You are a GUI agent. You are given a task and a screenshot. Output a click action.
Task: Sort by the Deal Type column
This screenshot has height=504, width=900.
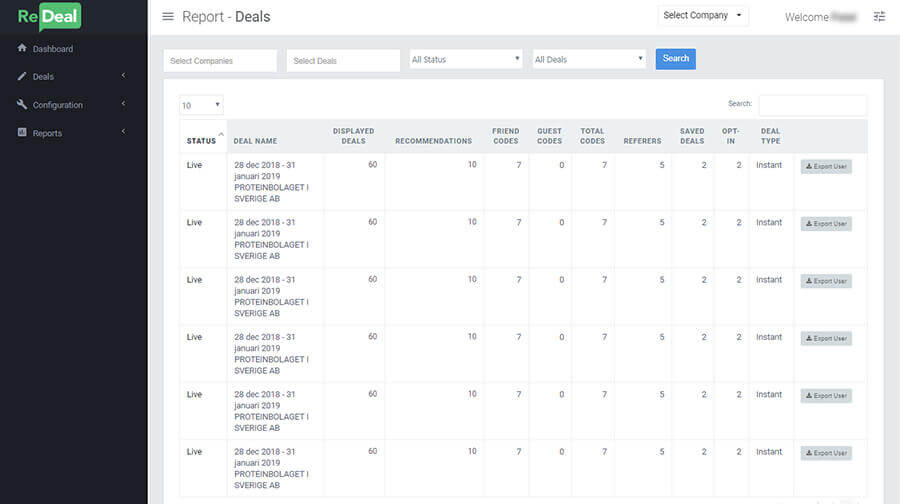tap(770, 137)
